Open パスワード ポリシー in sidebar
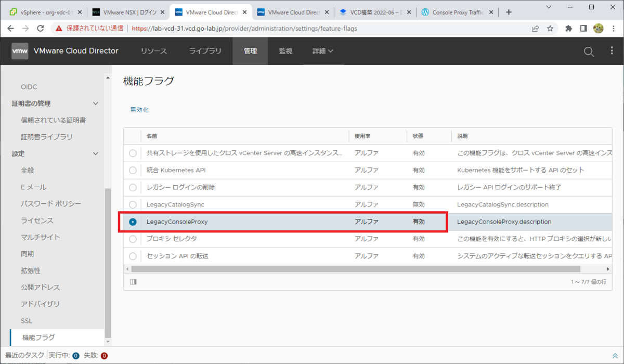This screenshot has width=624, height=364. tap(51, 204)
